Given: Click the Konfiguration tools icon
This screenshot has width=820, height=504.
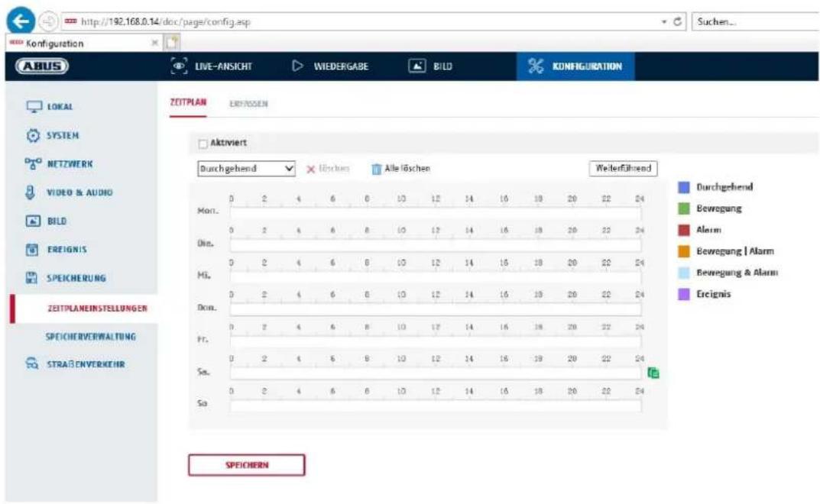Looking at the screenshot, I should click(x=536, y=66).
